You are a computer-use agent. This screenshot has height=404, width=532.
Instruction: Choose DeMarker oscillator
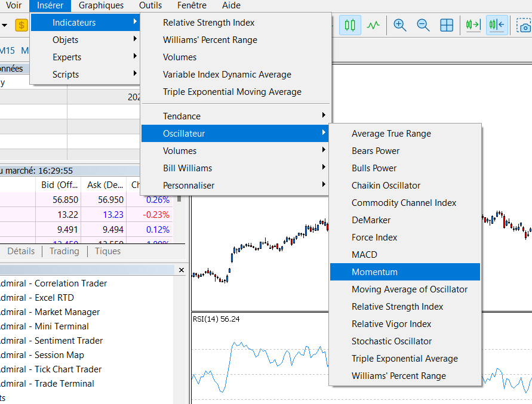(405, 220)
